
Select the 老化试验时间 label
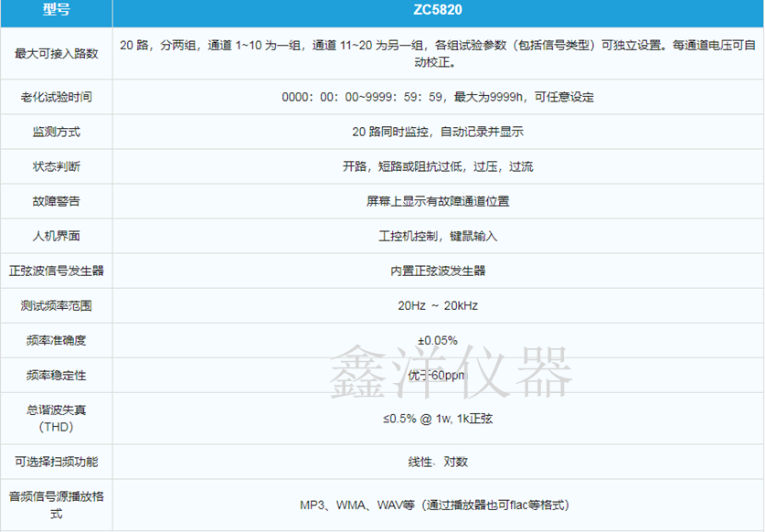pos(56,97)
